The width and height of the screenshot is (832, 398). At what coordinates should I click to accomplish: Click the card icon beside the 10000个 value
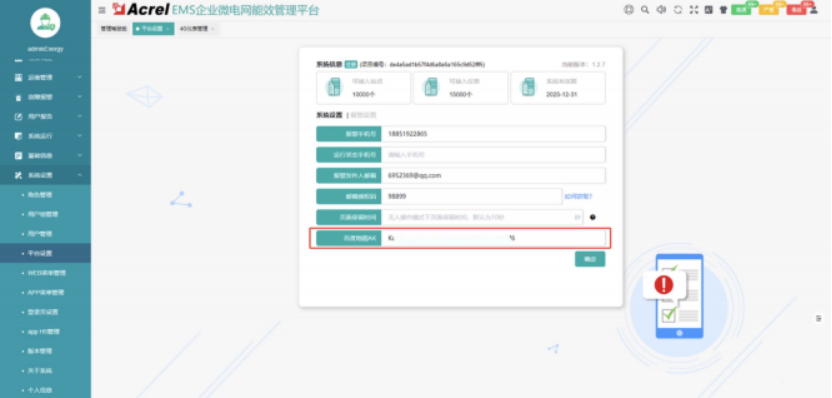point(334,87)
